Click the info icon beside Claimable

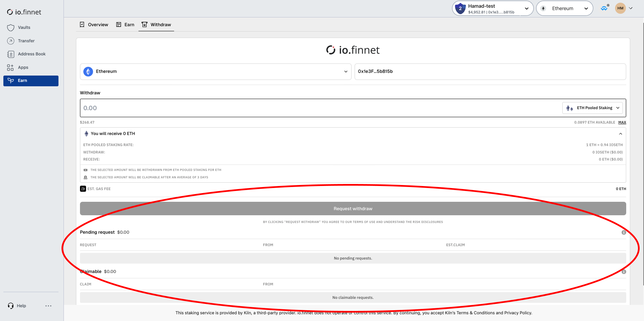tap(623, 272)
